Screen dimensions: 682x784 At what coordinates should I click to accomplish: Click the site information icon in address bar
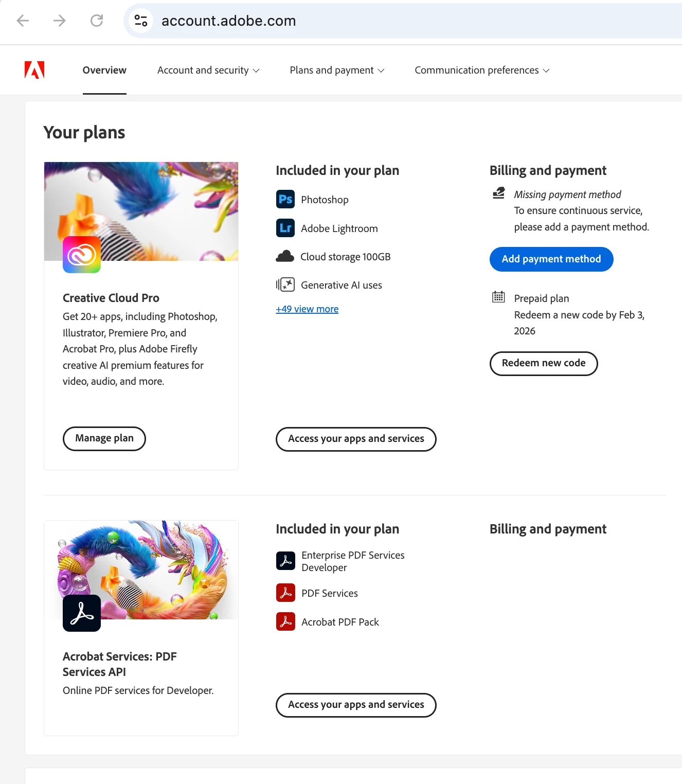pyautogui.click(x=141, y=21)
